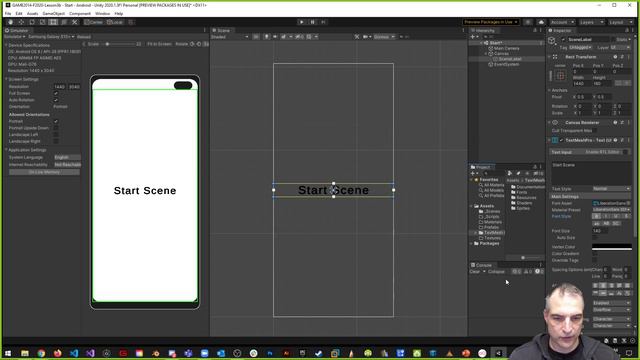Toggle the Landscape Left checkbox
Viewport: 640px width, 360px height.
tap(56, 135)
